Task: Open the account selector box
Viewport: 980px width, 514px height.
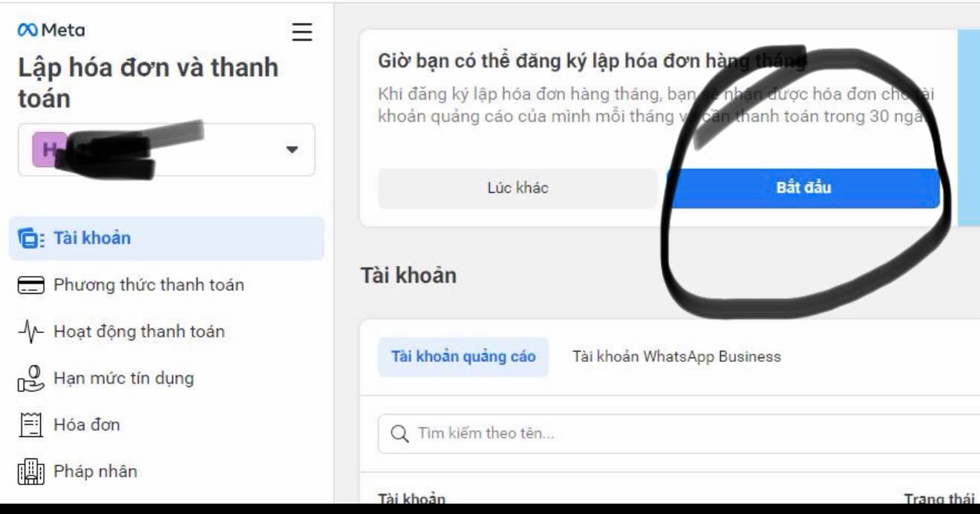Action: click(x=166, y=150)
